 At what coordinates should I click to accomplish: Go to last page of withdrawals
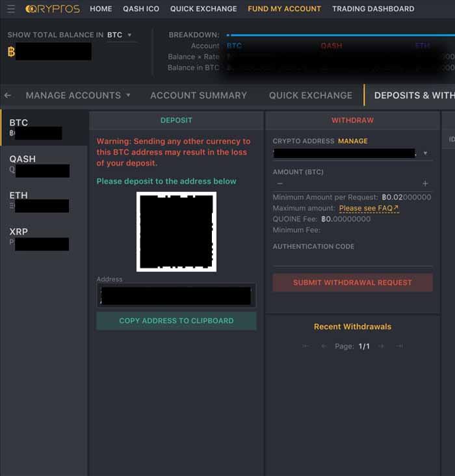tap(400, 346)
